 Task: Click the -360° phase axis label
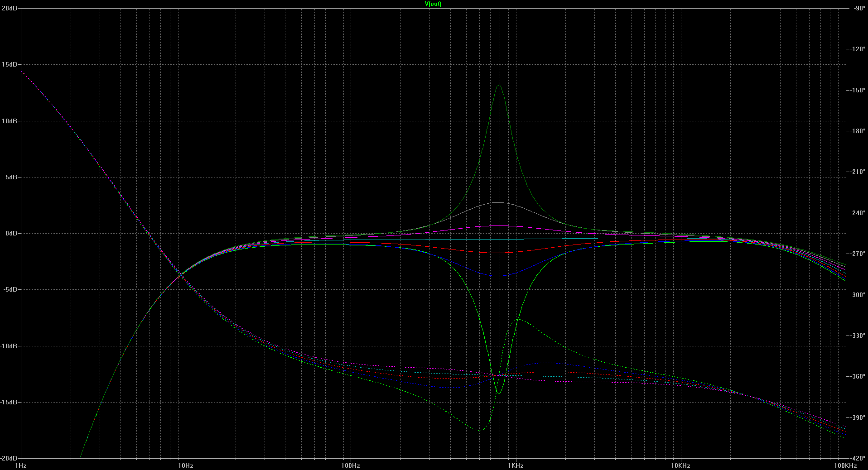point(857,376)
